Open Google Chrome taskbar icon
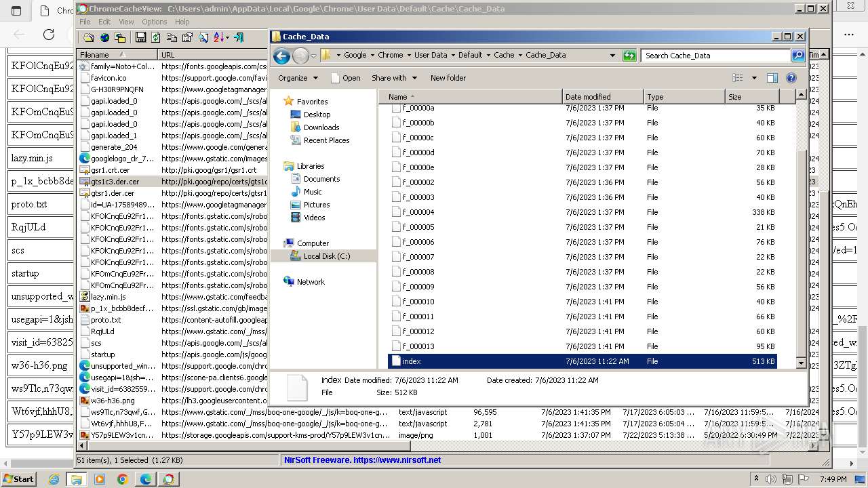The height and width of the screenshot is (488, 868). [123, 479]
